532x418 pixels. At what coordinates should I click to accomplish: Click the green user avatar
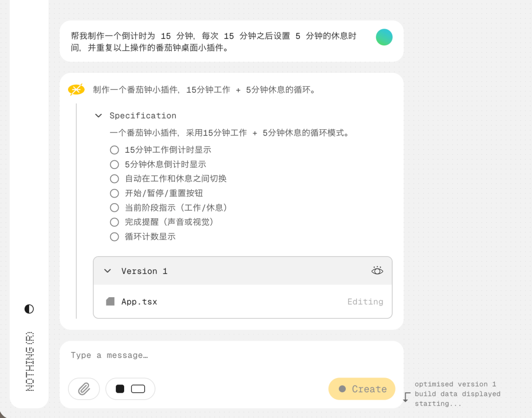(384, 37)
